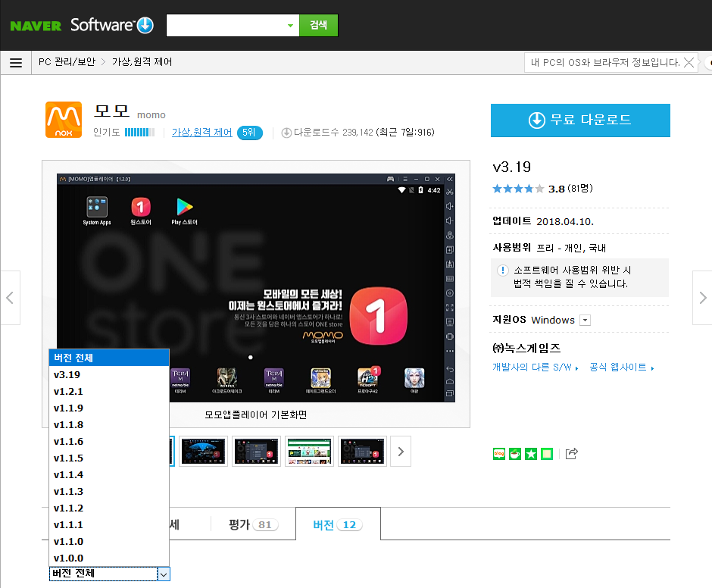Switch to the 평가 81 tab
The width and height of the screenshot is (712, 588).
pos(253,524)
